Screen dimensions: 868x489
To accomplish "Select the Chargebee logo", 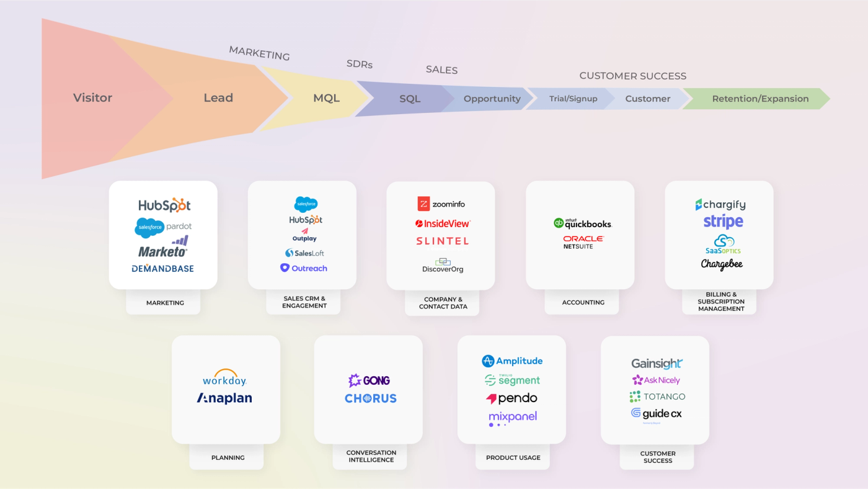I will pyautogui.click(x=722, y=264).
